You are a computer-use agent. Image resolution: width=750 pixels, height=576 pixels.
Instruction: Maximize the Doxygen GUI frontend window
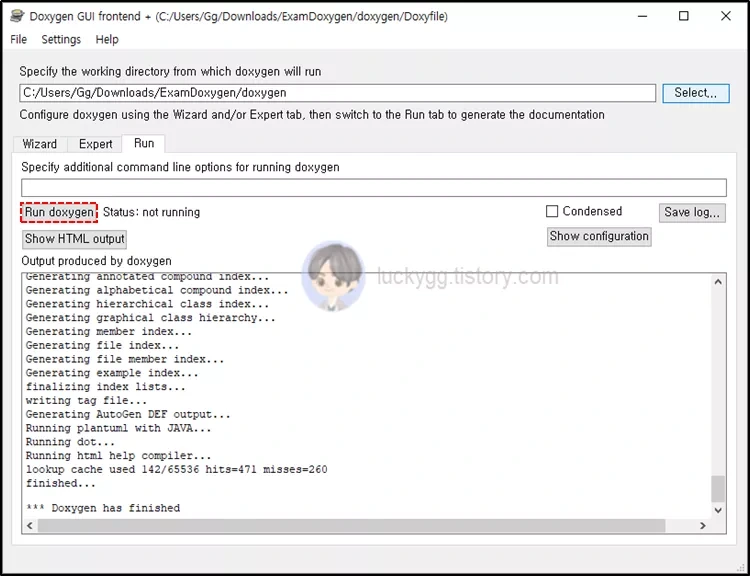click(684, 16)
